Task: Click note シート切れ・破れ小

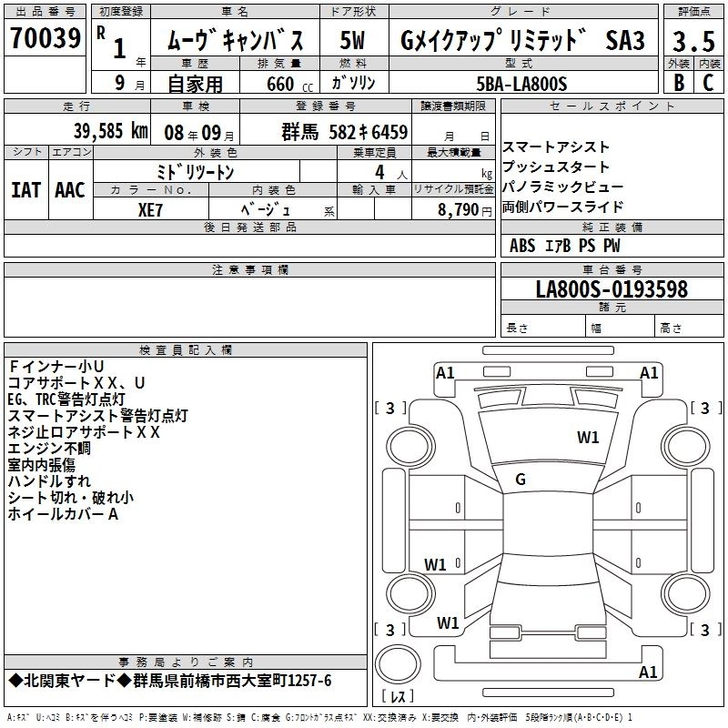Action: tap(71, 498)
